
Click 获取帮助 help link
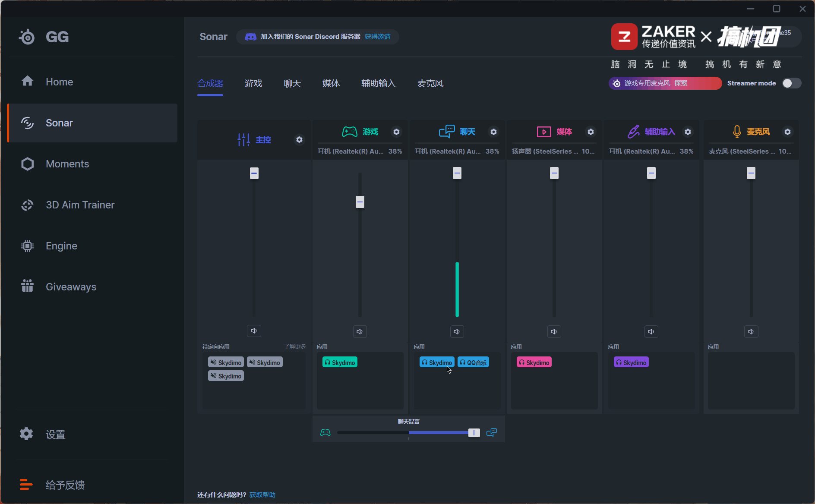tap(262, 495)
